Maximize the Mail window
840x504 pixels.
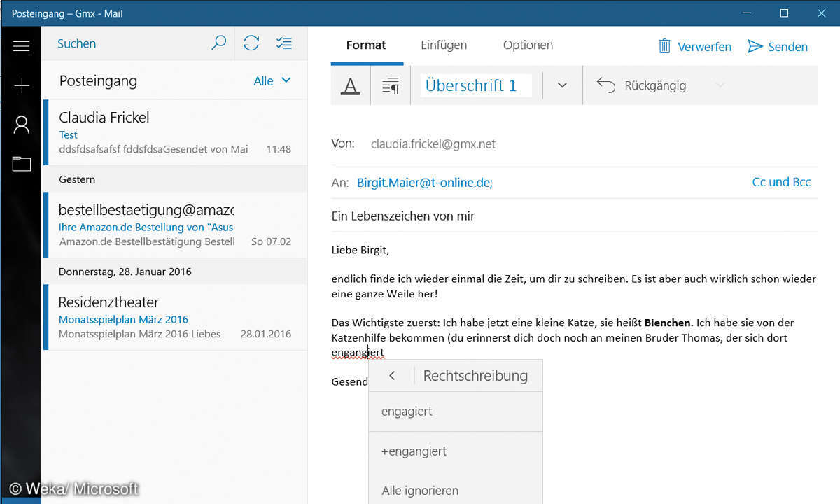click(784, 13)
